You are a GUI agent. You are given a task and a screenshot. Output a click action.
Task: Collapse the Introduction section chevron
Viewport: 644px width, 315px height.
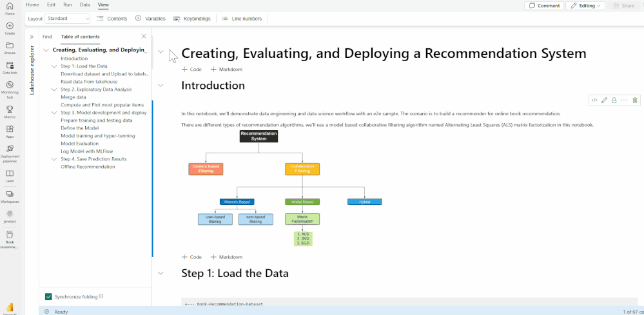pyautogui.click(x=161, y=85)
